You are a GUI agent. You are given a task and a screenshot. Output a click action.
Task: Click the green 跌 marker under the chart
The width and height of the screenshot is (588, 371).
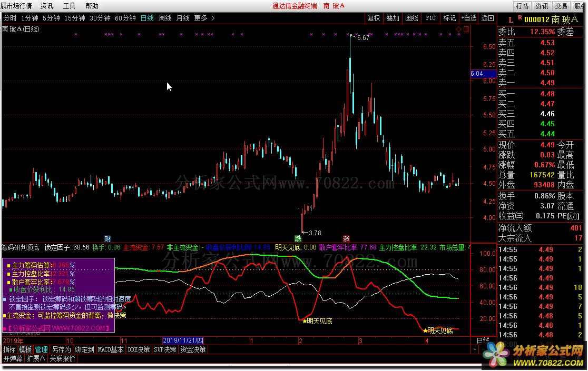[x=298, y=239]
